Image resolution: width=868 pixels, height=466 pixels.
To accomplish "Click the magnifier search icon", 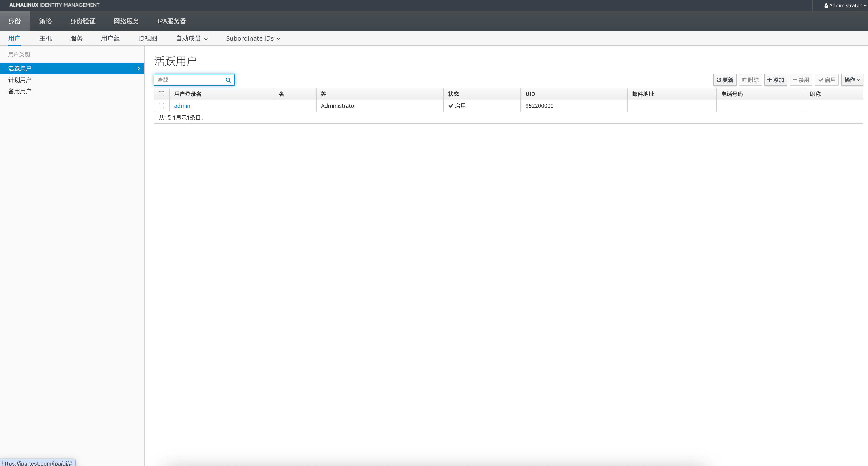I will 228,80.
